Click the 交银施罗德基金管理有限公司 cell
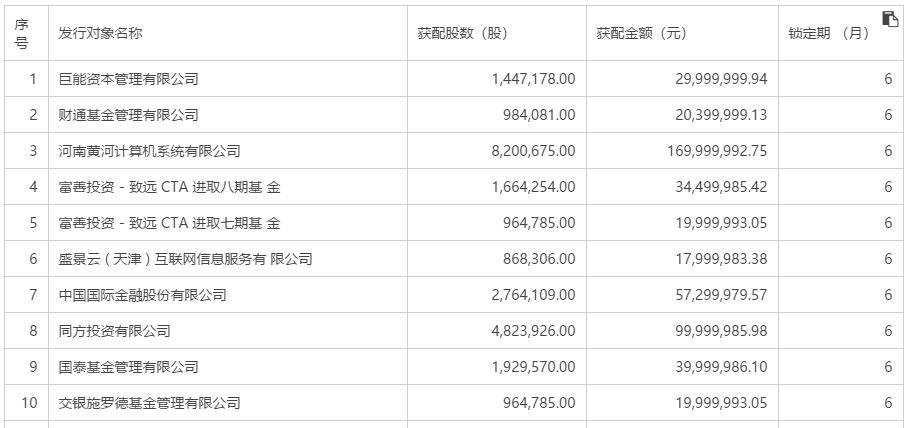909x428 pixels. (x=150, y=403)
